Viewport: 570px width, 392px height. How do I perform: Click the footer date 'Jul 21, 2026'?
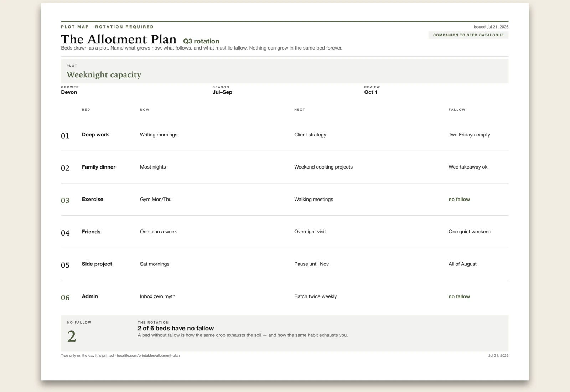point(498,355)
